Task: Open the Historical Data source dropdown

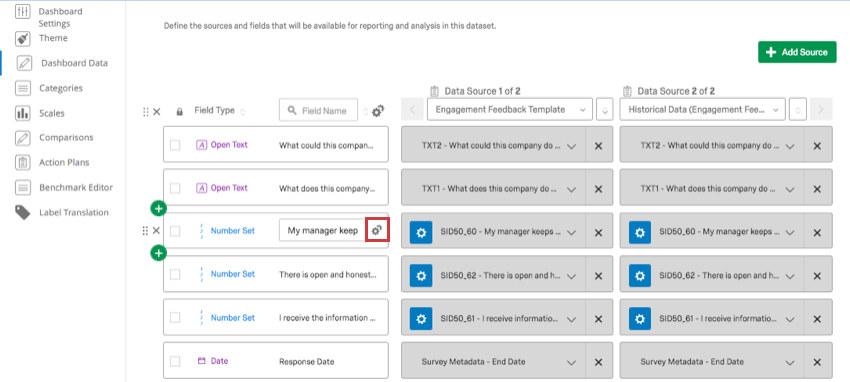Action: (x=703, y=109)
